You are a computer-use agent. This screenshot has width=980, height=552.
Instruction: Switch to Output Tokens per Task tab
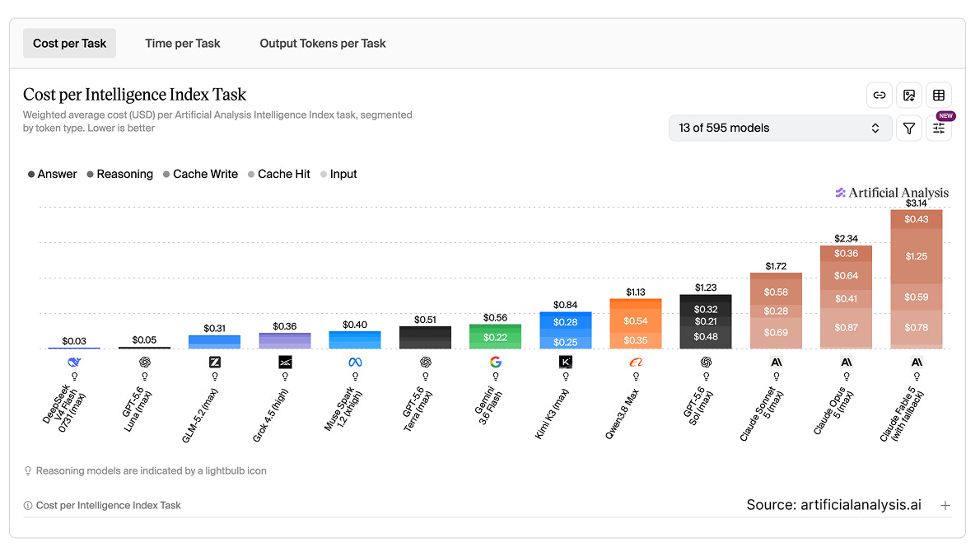323,43
